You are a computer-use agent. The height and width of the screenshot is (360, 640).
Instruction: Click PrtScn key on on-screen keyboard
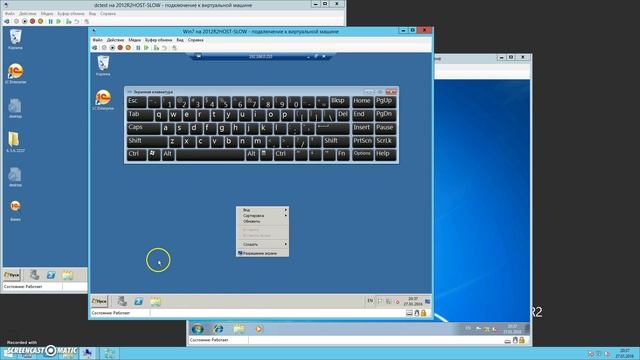pyautogui.click(x=362, y=142)
